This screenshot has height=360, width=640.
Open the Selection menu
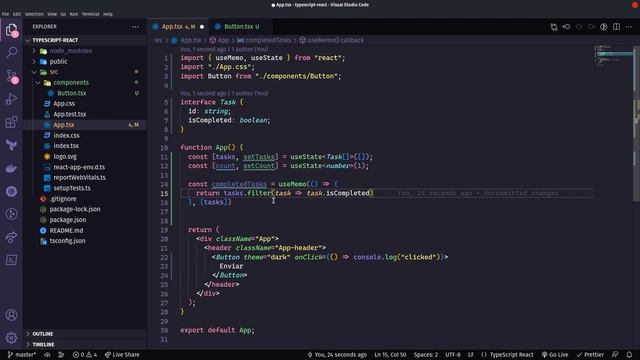coord(34,14)
